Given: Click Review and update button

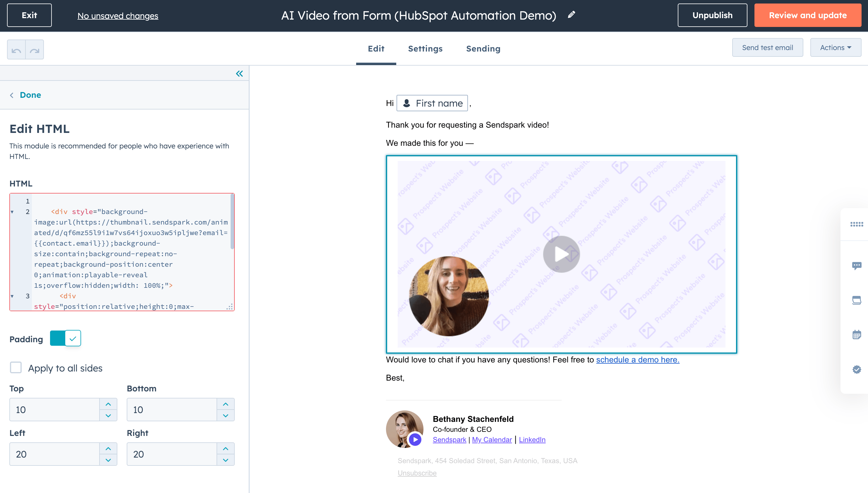Looking at the screenshot, I should 808,15.
